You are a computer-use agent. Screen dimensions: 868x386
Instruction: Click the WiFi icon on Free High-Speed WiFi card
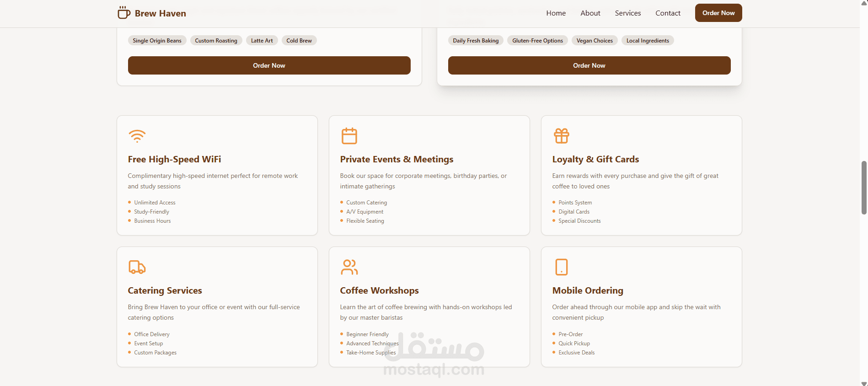[137, 136]
